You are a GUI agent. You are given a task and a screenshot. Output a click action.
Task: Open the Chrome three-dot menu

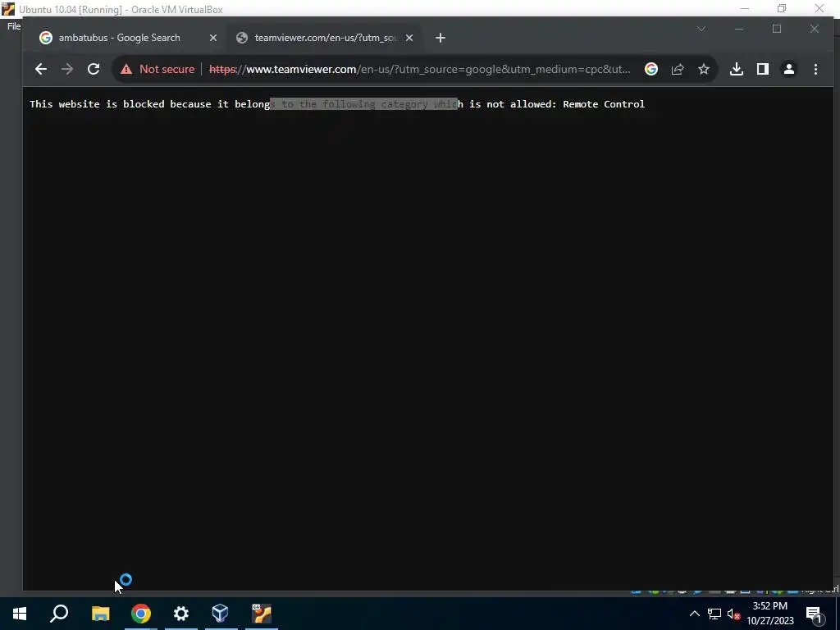[x=815, y=69]
